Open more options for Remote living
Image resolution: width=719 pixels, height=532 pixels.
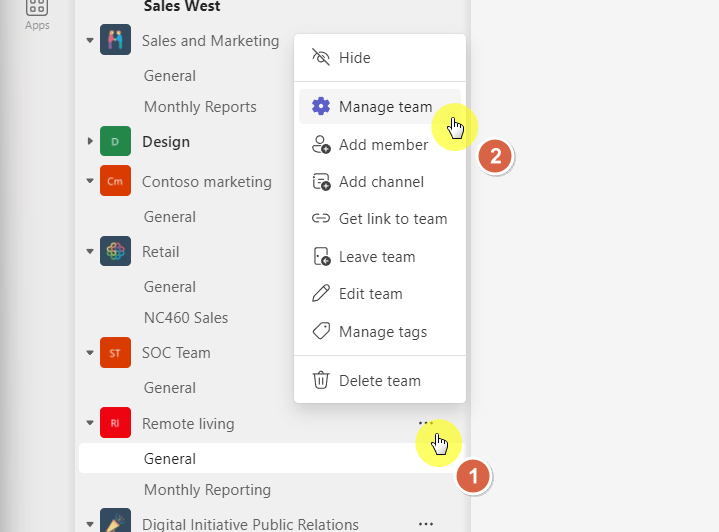point(426,423)
